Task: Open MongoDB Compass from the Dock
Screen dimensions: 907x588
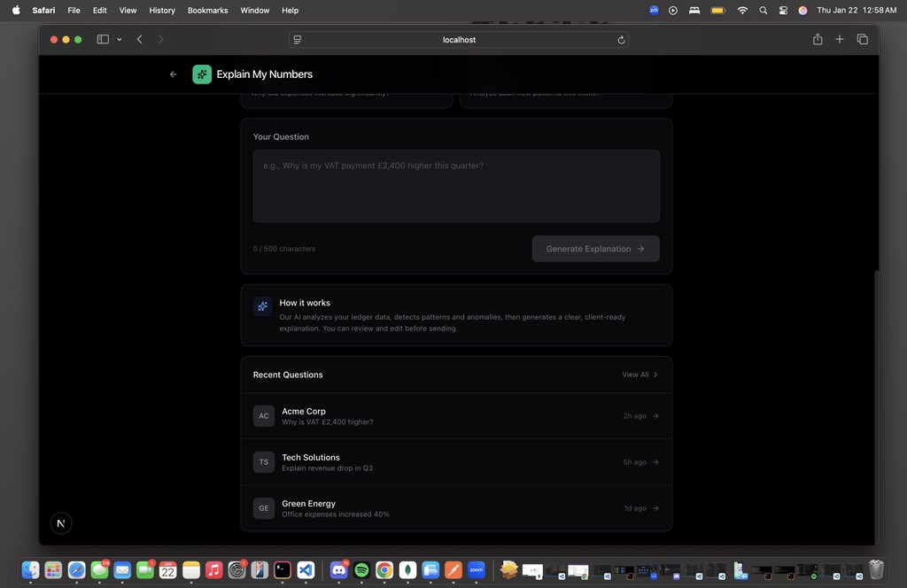Action: 407,570
